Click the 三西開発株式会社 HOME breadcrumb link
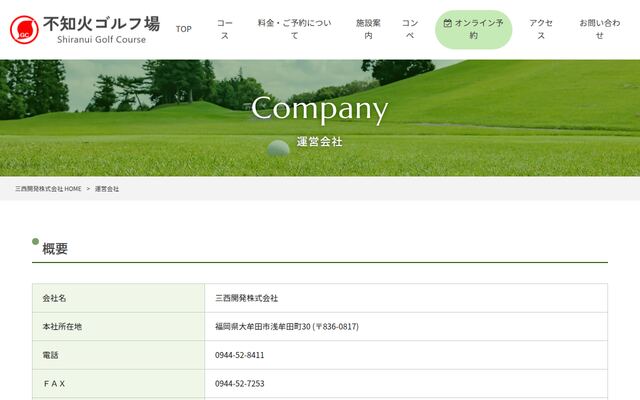The width and height of the screenshot is (640, 400). [48, 189]
